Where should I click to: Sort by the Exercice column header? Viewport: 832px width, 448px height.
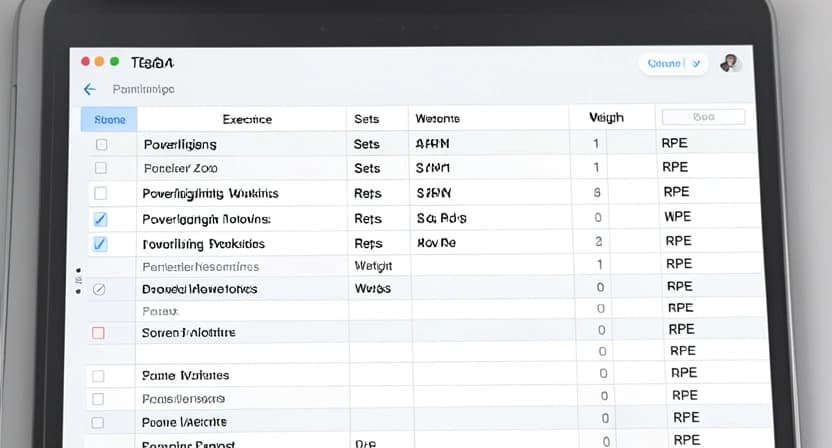(247, 119)
